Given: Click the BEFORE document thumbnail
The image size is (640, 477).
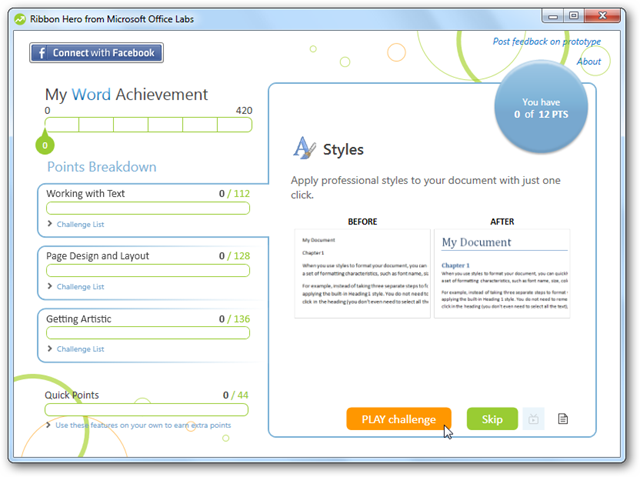Looking at the screenshot, I should (x=362, y=273).
